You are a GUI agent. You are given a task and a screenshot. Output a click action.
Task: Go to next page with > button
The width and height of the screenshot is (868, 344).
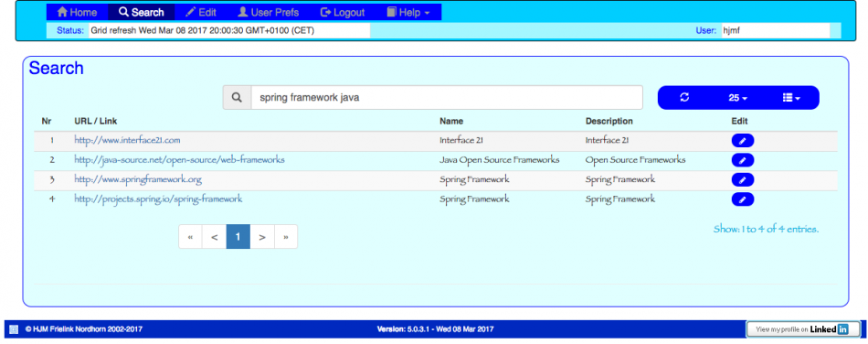tap(262, 237)
